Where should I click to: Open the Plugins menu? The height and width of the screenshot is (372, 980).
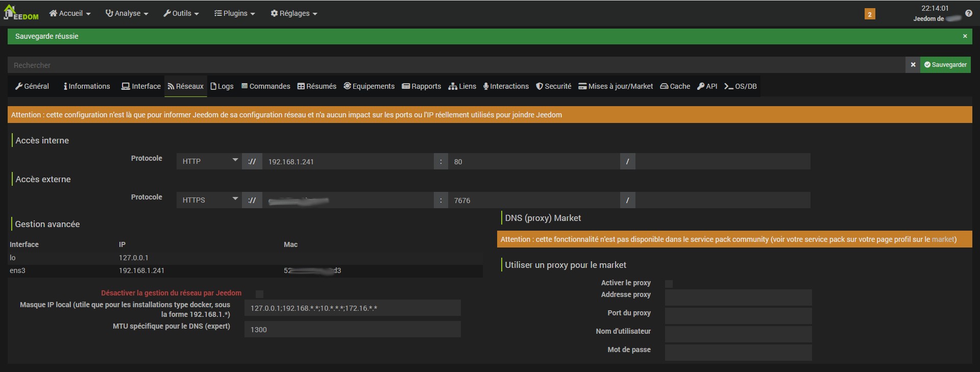(234, 13)
